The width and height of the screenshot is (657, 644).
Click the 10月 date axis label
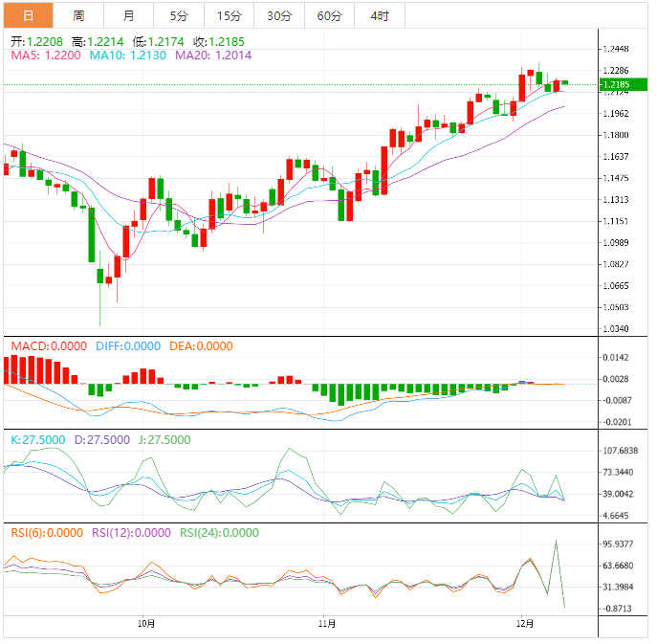pos(146,624)
